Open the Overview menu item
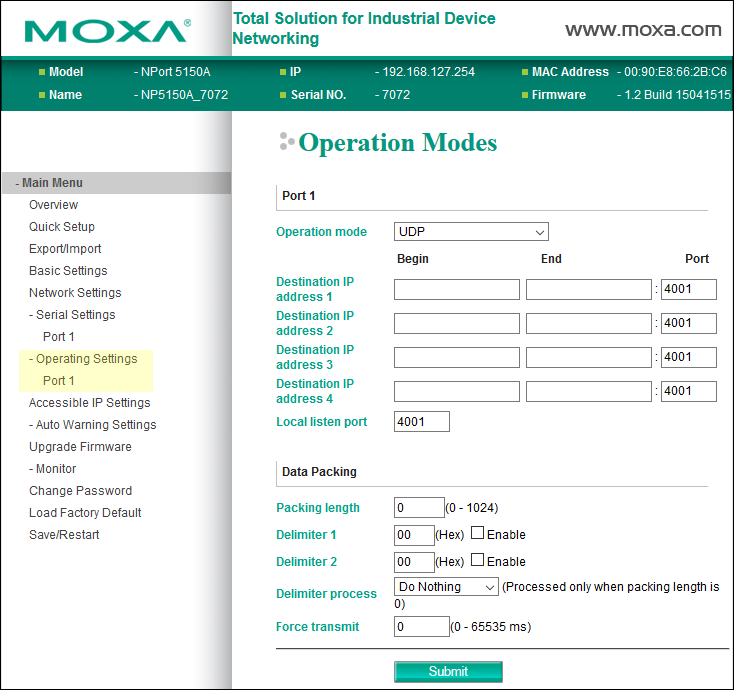The width and height of the screenshot is (734, 690). (x=53, y=205)
